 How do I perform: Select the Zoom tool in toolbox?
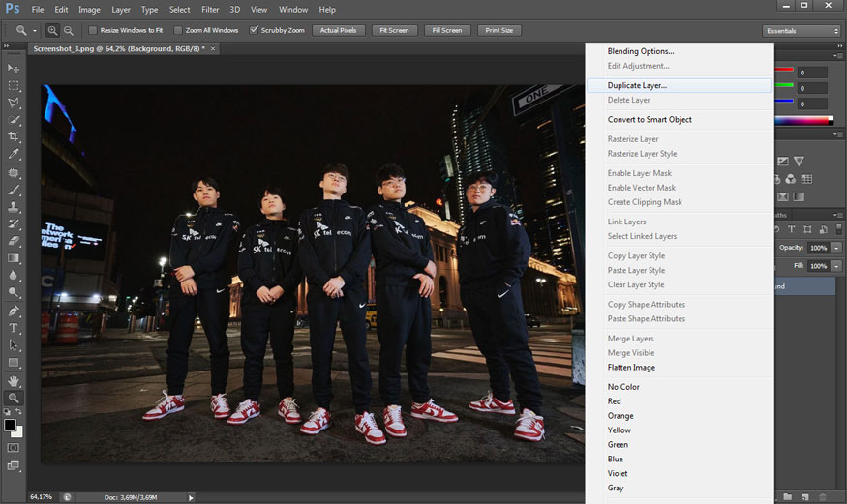point(13,398)
